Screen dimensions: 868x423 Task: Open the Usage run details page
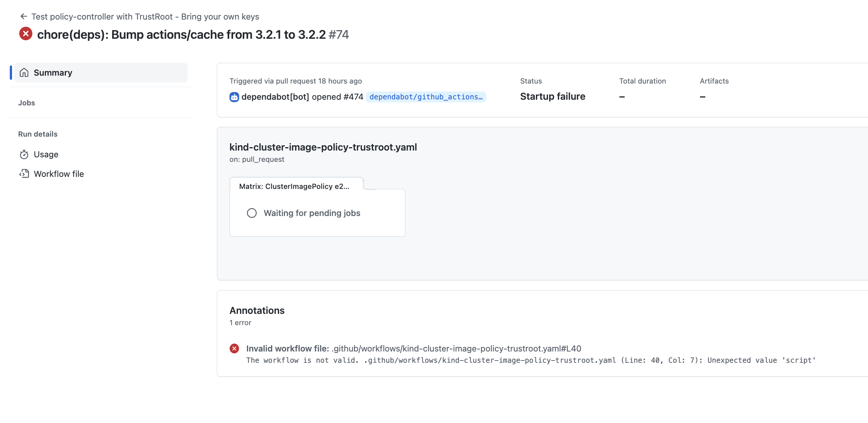tap(46, 154)
